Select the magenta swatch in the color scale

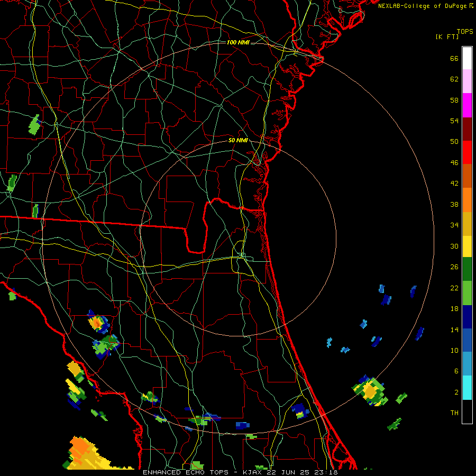click(467, 105)
